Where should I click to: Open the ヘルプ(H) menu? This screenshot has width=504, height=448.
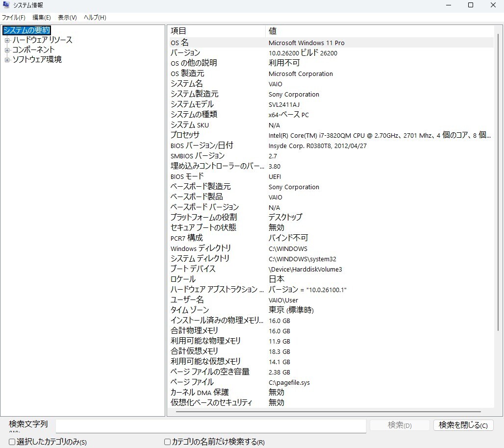point(95,17)
